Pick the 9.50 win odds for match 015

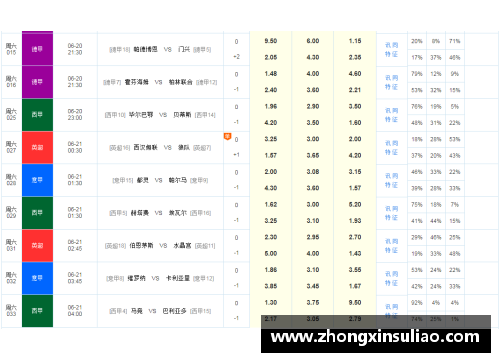point(271,41)
